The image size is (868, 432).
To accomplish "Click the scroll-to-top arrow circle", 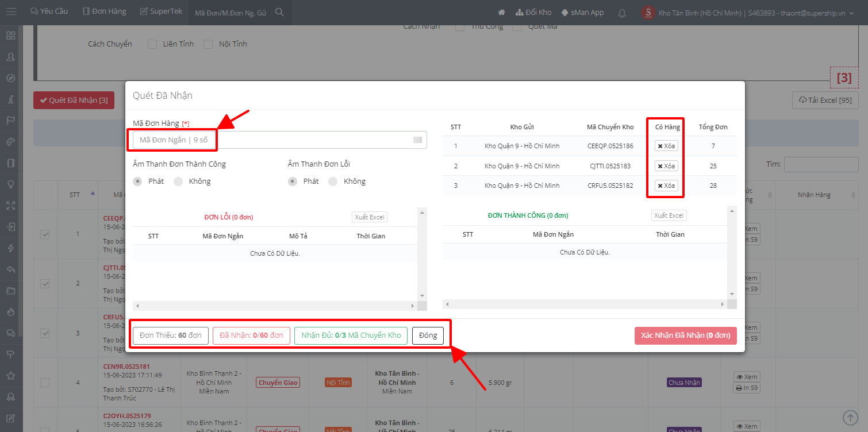I will point(850,417).
